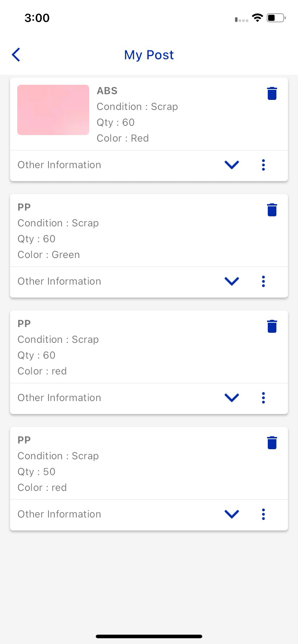Expand Other Information on PP red Qty 60 post
298x644 pixels.
(232, 398)
